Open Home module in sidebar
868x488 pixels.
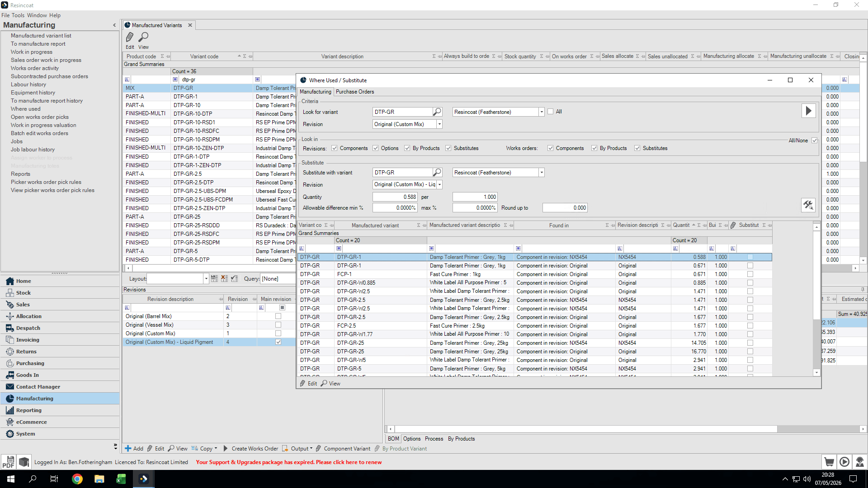coord(60,281)
